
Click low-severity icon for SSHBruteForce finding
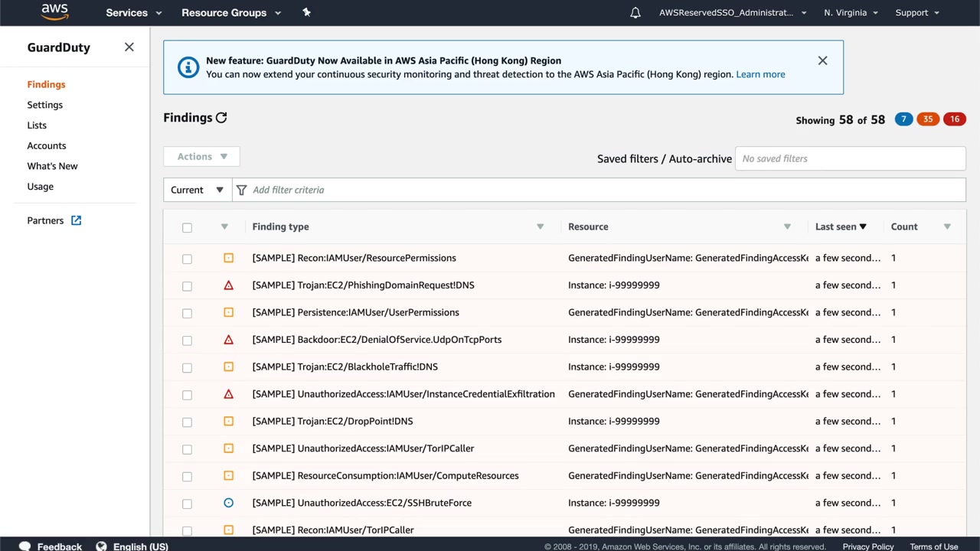(228, 503)
